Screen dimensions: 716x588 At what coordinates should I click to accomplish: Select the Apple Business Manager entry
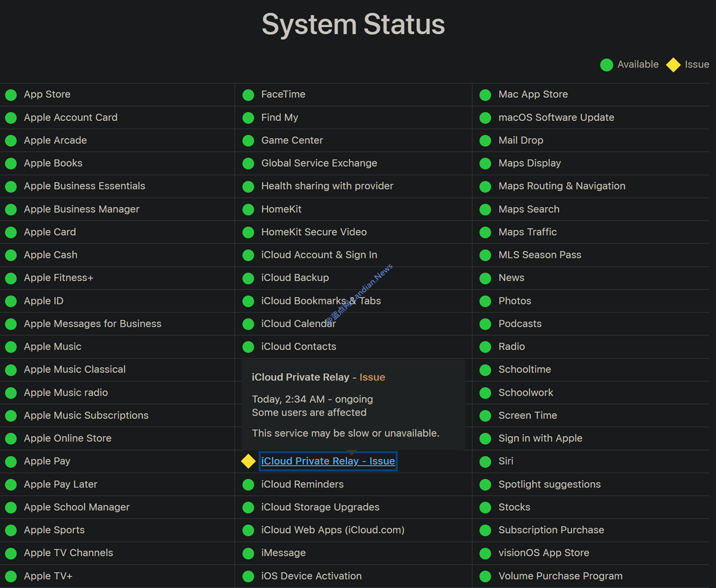tap(82, 209)
